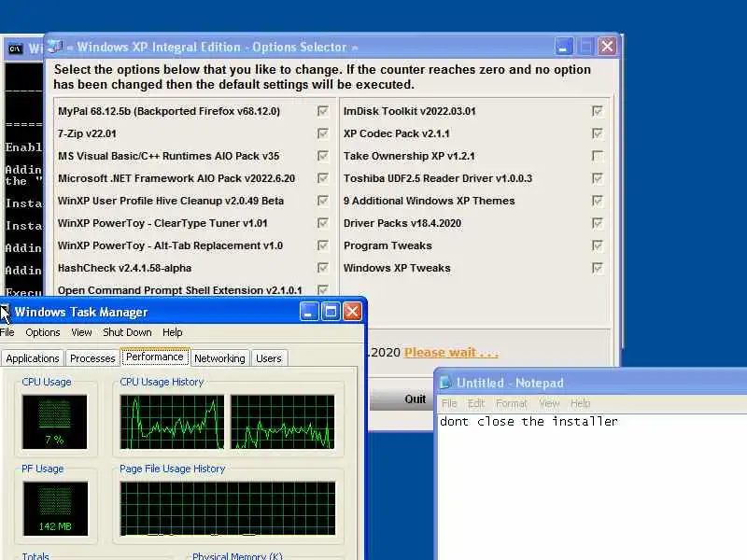
Task: Toggle HashCheck v2.4.1.58-alpha checkbox
Action: click(x=322, y=268)
